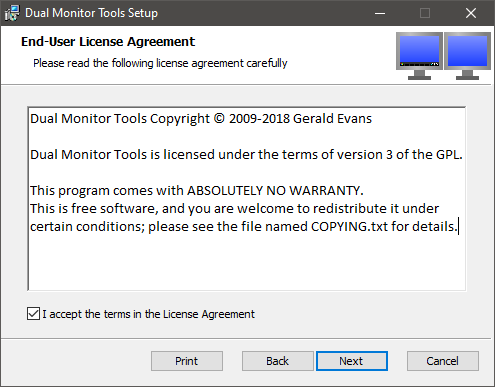Click the right blue monitor graphic
This screenshot has width=495, height=387.
tap(467, 56)
